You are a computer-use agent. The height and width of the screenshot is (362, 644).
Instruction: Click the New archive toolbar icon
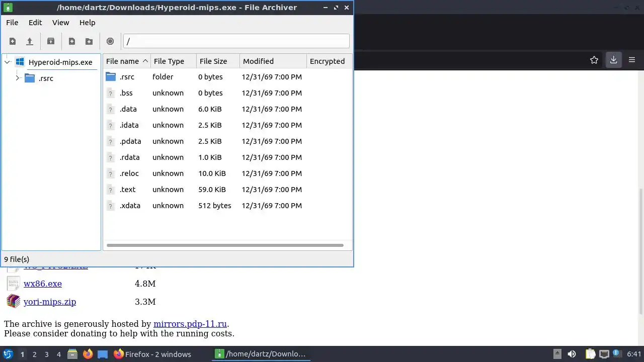click(13, 41)
